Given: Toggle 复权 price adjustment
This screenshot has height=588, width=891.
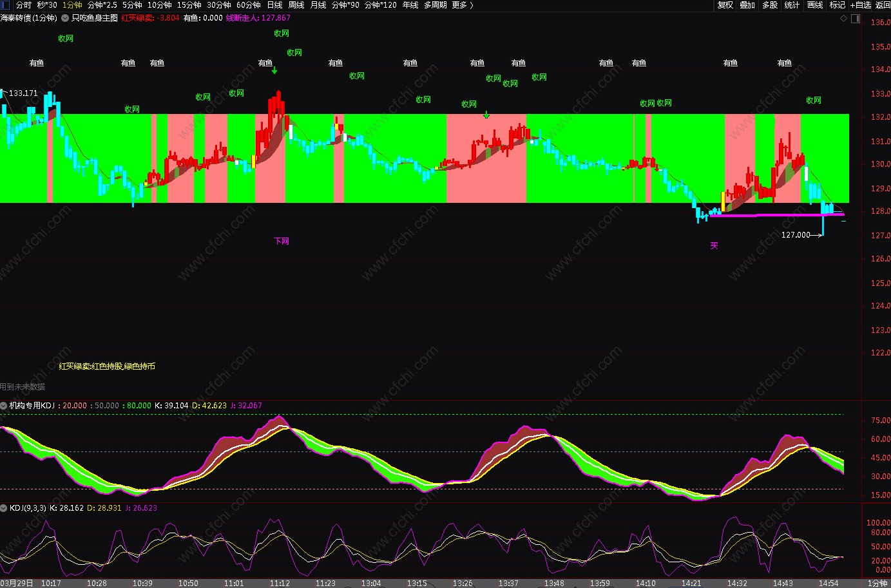Looking at the screenshot, I should [x=725, y=5].
